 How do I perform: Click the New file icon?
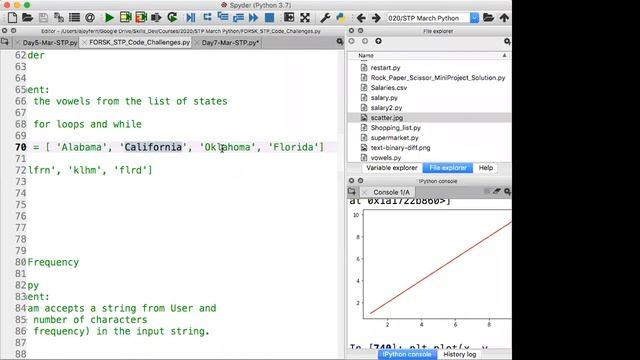(12, 18)
